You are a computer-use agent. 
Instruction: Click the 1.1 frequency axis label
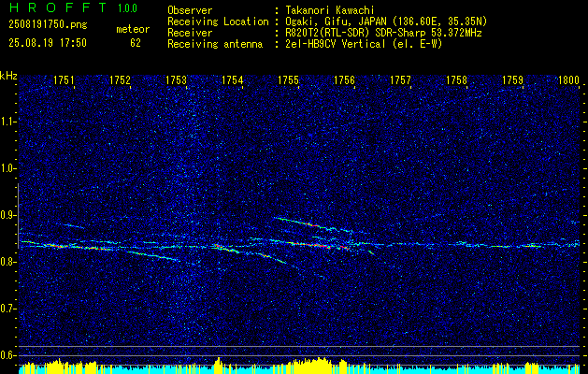coord(7,122)
